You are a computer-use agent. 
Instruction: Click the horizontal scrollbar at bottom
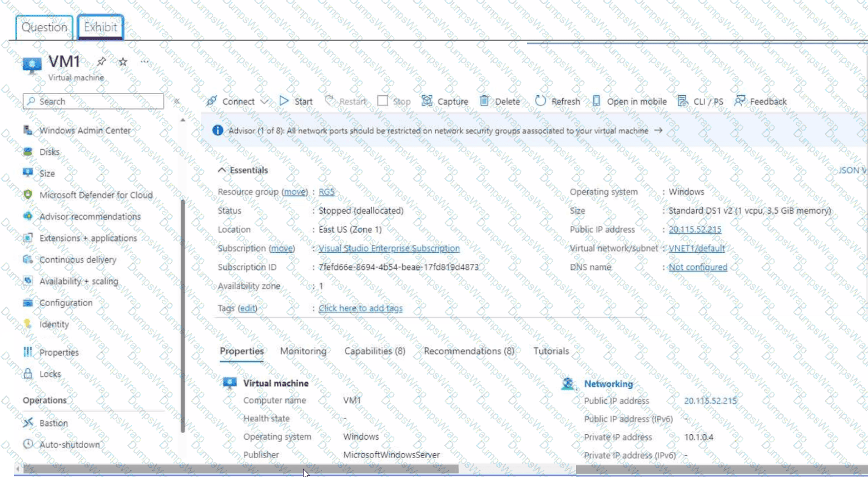point(239,469)
